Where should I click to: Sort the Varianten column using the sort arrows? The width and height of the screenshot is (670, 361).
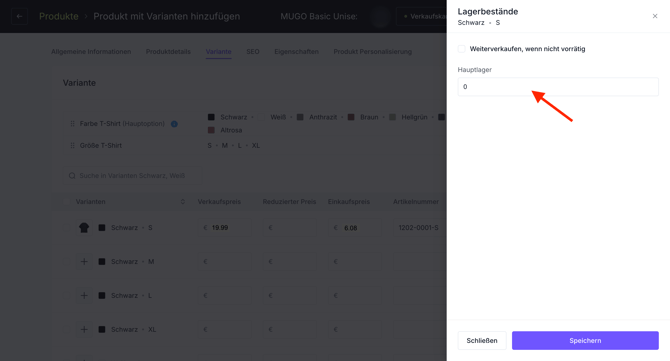(183, 202)
